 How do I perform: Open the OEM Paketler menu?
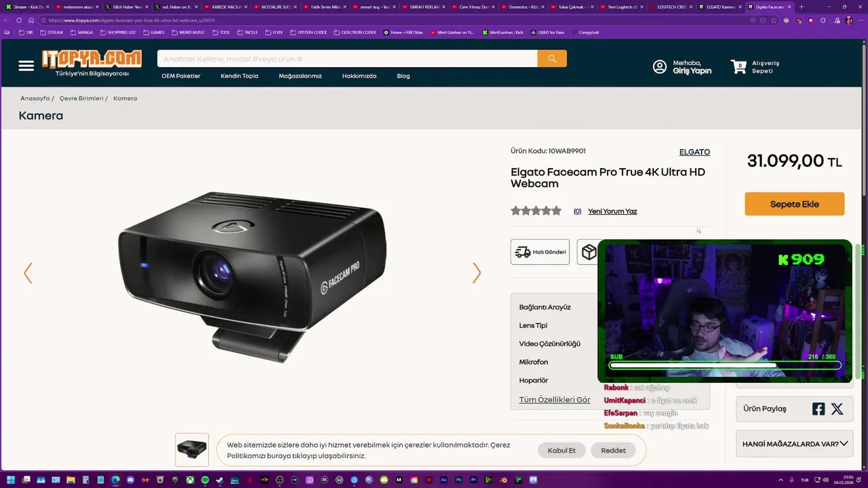(181, 76)
